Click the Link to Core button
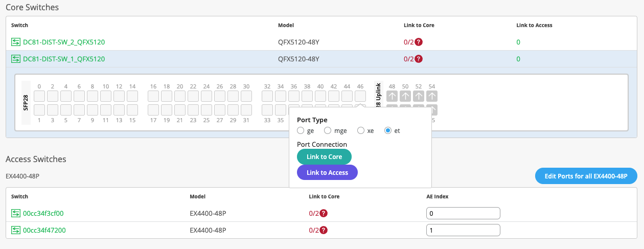 [x=324, y=157]
